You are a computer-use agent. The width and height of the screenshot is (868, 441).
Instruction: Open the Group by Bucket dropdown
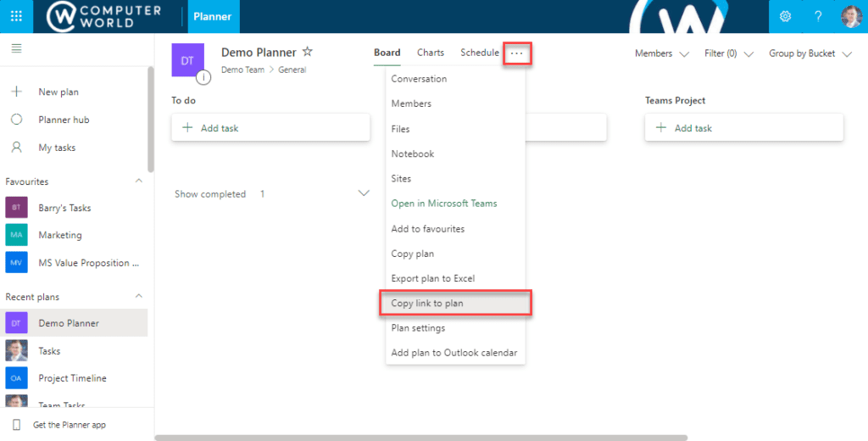click(810, 53)
